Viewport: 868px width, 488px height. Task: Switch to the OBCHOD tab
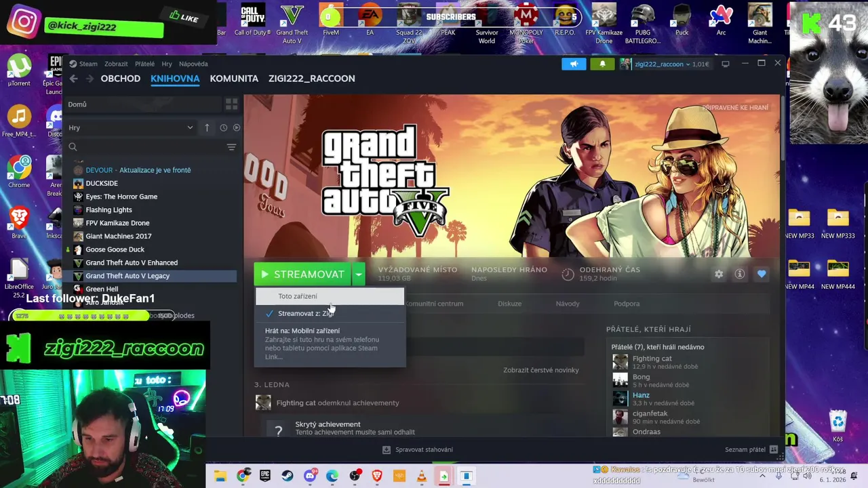pos(121,79)
